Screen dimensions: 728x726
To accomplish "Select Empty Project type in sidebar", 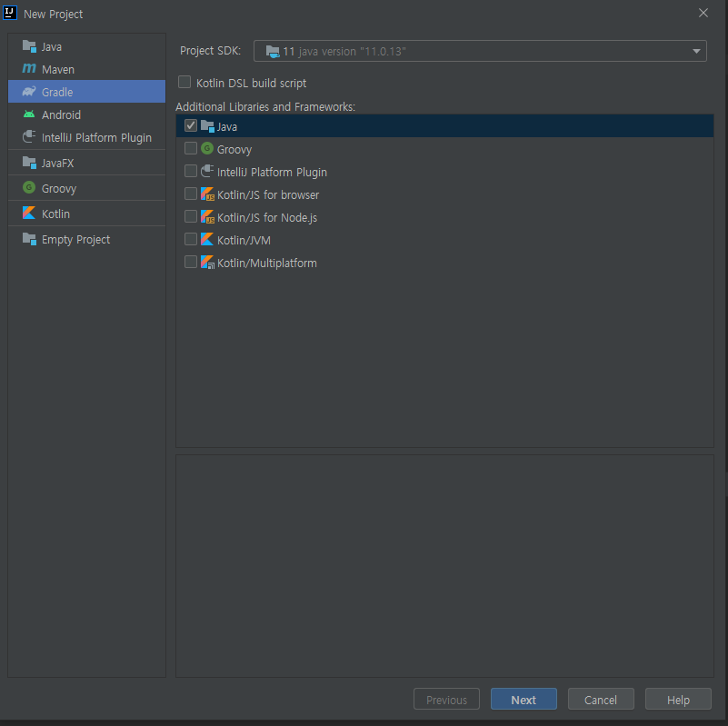I will (x=87, y=240).
